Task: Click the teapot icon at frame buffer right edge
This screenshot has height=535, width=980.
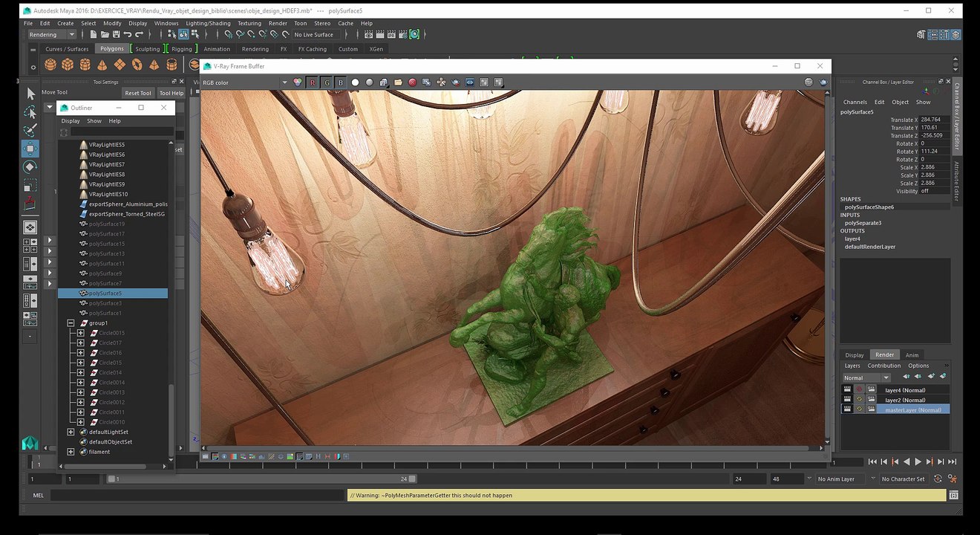Action: point(823,82)
